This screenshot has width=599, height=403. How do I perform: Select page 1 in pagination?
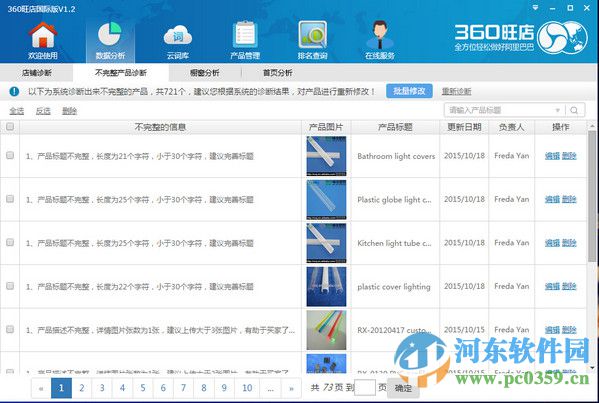click(x=61, y=388)
